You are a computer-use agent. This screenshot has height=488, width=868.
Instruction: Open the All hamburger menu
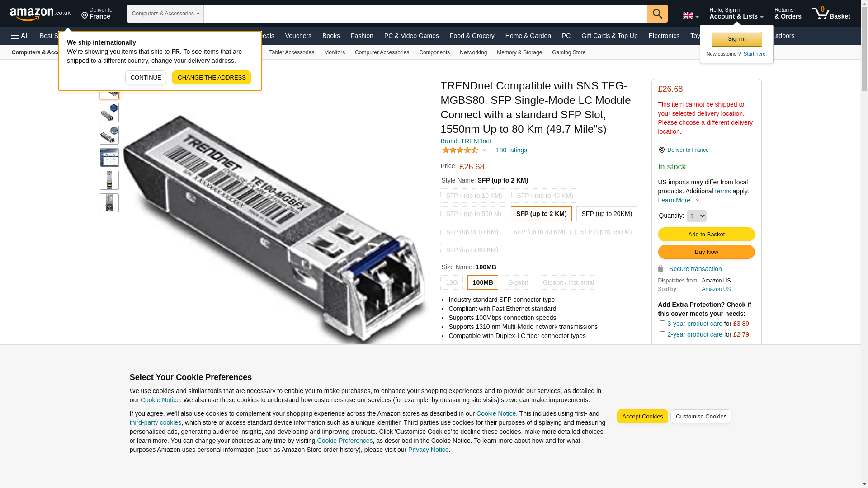point(20,36)
